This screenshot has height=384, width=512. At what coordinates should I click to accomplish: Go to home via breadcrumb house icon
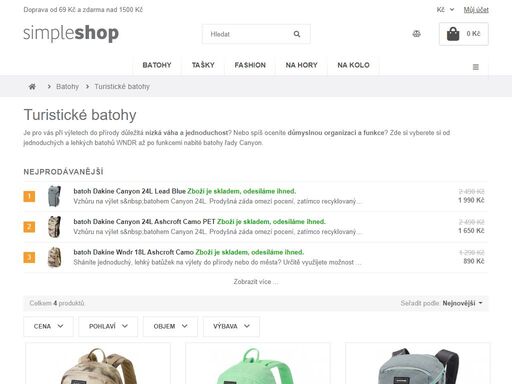32,87
